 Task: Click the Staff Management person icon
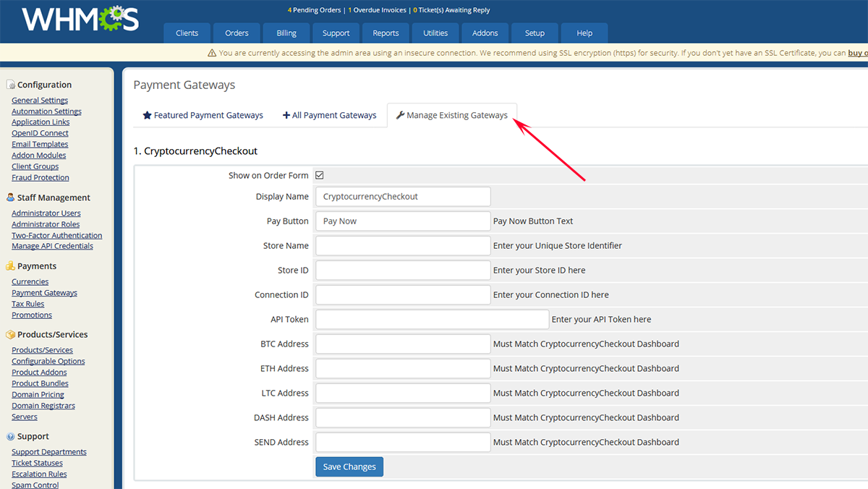pyautogui.click(x=10, y=197)
